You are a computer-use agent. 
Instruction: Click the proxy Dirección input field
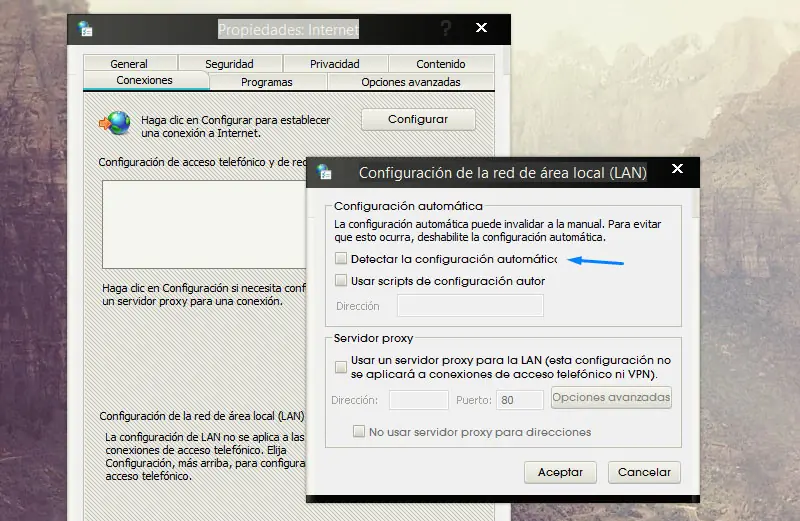click(x=419, y=400)
